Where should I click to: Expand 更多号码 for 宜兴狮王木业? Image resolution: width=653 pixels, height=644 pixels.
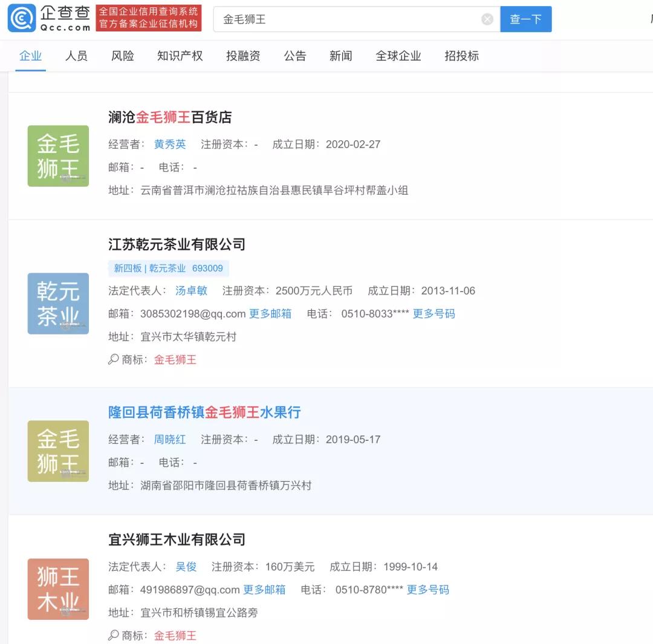[x=431, y=590]
